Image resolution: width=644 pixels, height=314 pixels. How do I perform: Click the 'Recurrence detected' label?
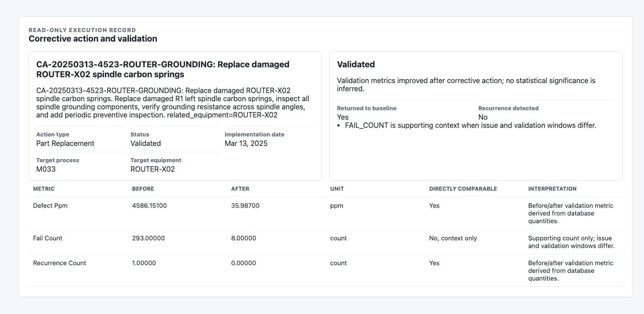[508, 108]
